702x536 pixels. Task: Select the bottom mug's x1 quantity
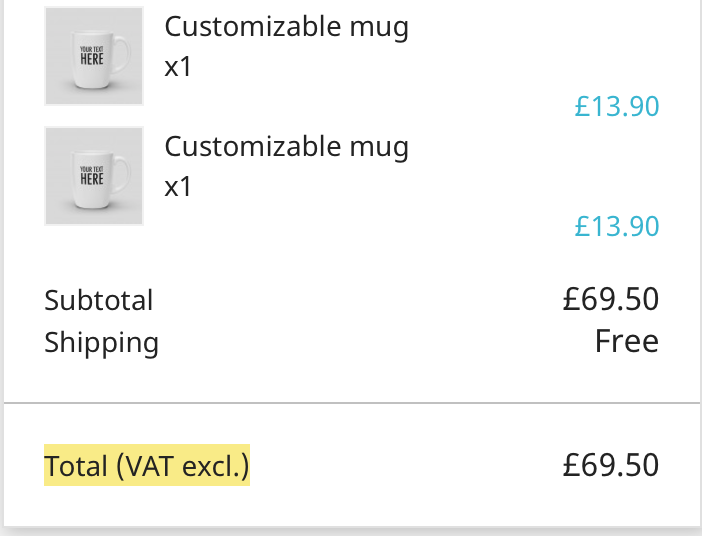(x=177, y=187)
